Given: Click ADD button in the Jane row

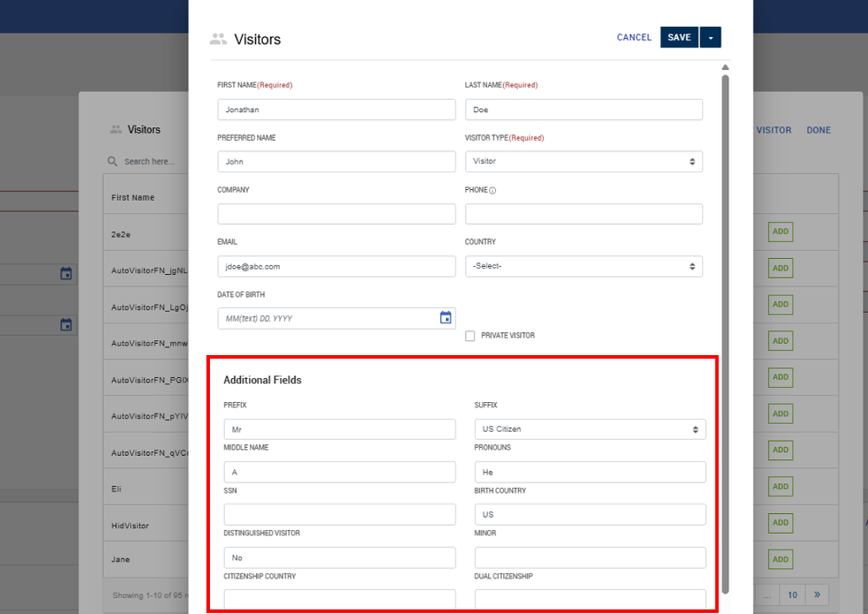Looking at the screenshot, I should 781,559.
